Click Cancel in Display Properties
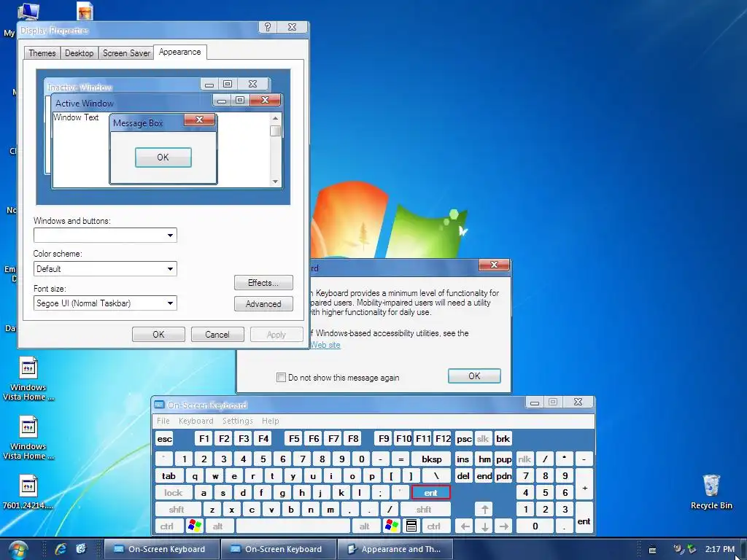 pyautogui.click(x=217, y=334)
